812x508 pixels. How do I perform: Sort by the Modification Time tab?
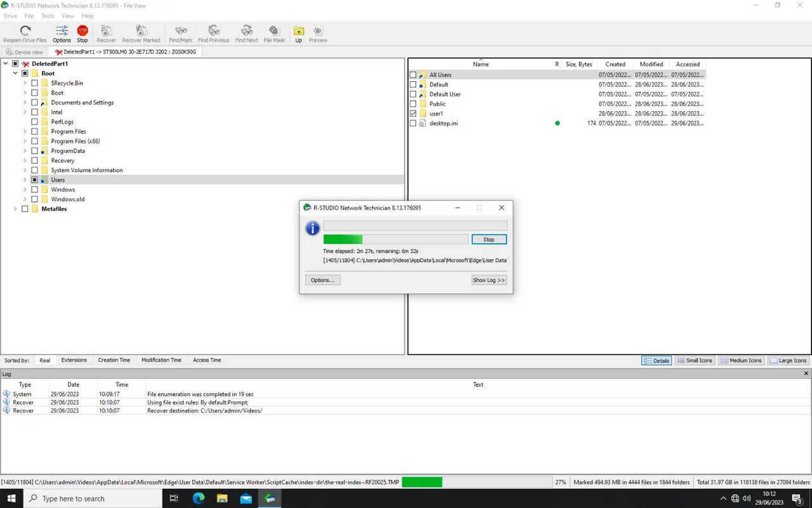pyautogui.click(x=161, y=360)
